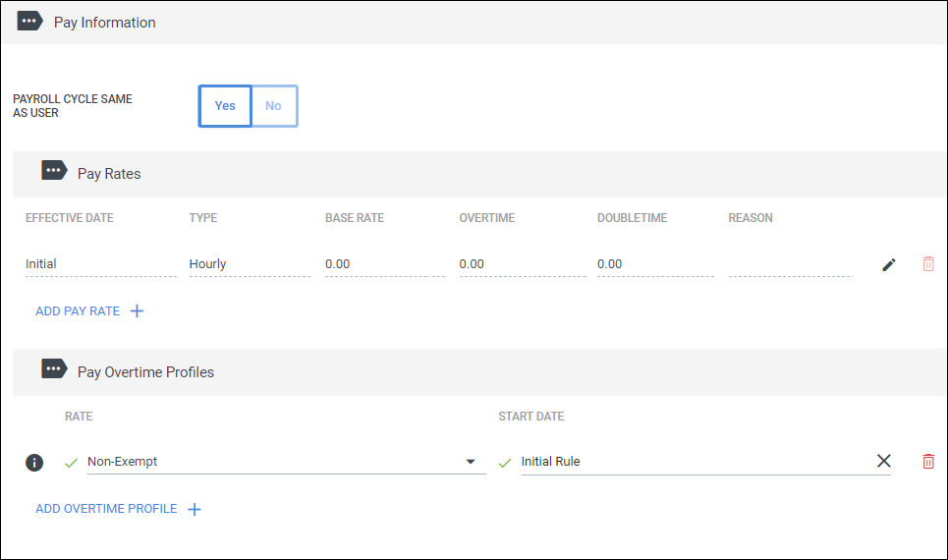The width and height of the screenshot is (948, 560).
Task: Click the plus icon beside Add Pay Rate
Action: point(138,310)
